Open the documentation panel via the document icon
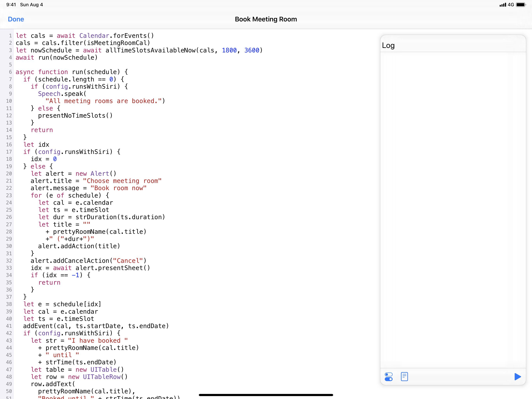The image size is (532, 399). (x=404, y=377)
